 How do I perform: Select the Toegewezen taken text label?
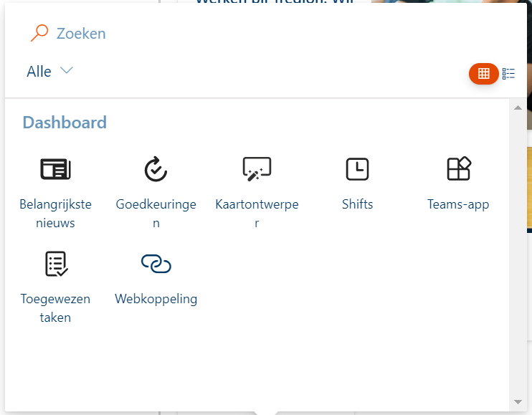(x=55, y=308)
